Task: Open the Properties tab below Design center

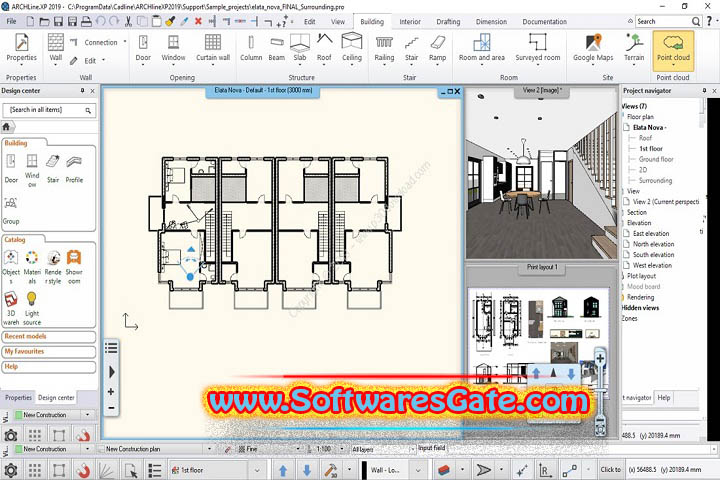Action: tap(18, 397)
